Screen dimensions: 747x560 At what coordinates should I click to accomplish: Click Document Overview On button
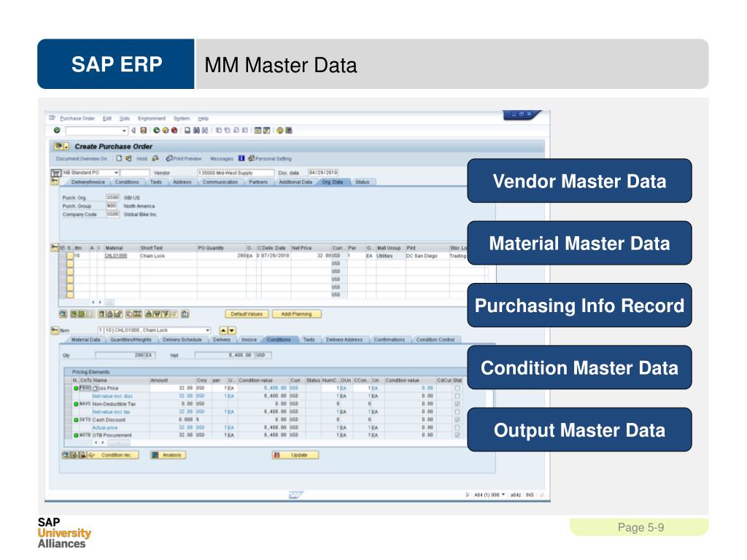coord(82,159)
